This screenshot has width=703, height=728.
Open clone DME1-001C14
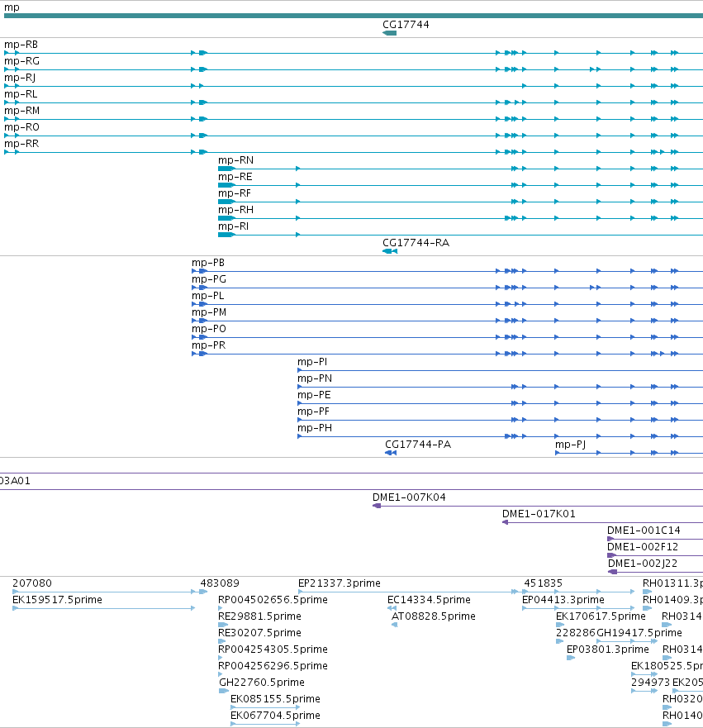[644, 531]
